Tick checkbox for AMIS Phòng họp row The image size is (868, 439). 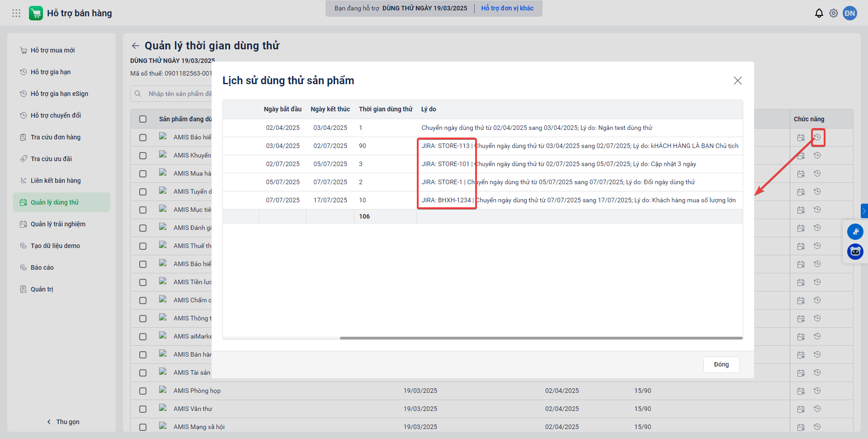tap(143, 391)
